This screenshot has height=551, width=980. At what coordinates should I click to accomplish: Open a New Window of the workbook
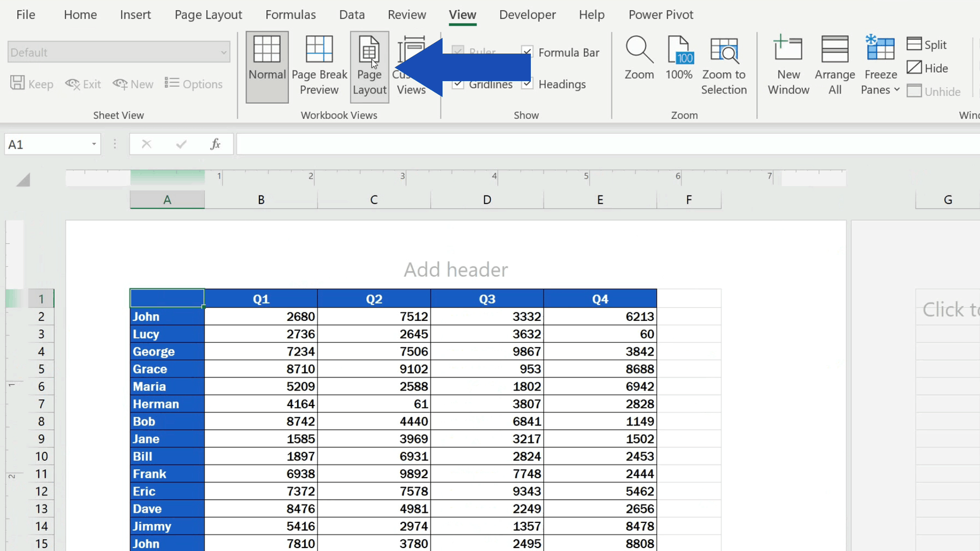coord(788,66)
